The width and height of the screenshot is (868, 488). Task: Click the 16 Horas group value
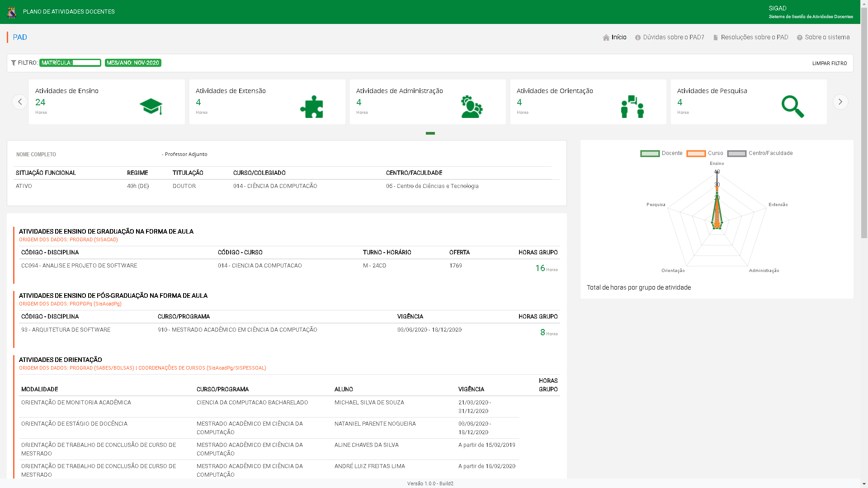pos(546,268)
